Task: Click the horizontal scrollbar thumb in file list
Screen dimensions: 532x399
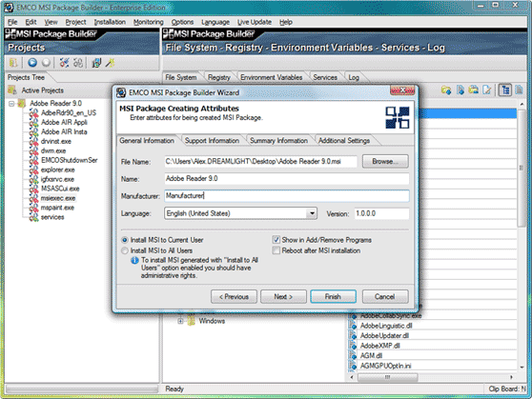Action: (387, 377)
